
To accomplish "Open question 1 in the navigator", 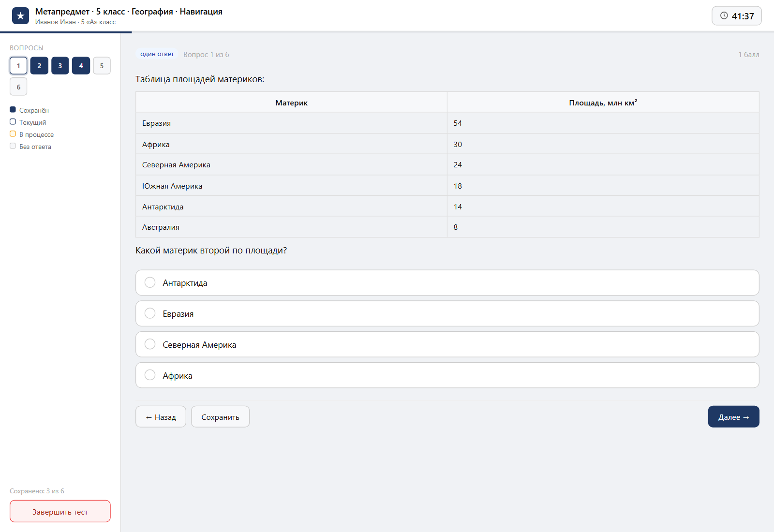I will pyautogui.click(x=18, y=66).
